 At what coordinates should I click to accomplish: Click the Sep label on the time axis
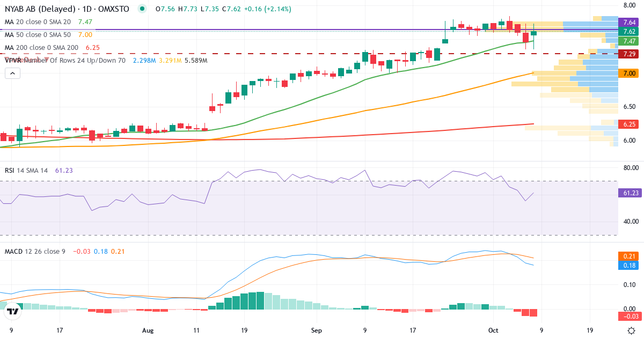tap(317, 331)
